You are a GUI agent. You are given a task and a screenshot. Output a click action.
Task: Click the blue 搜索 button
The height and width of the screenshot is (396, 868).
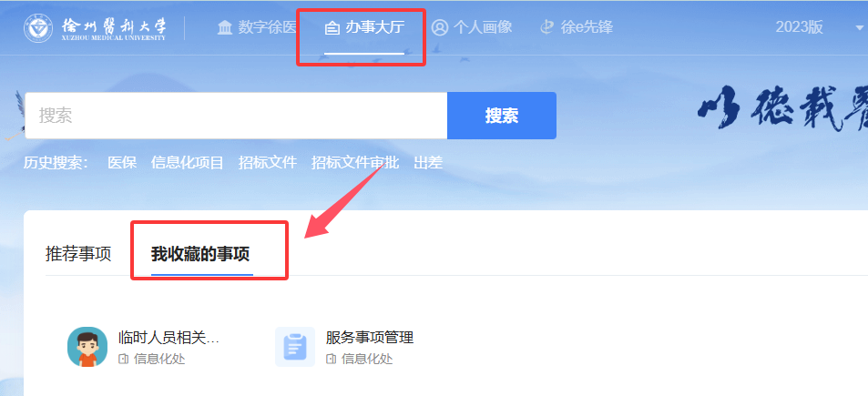coord(502,116)
